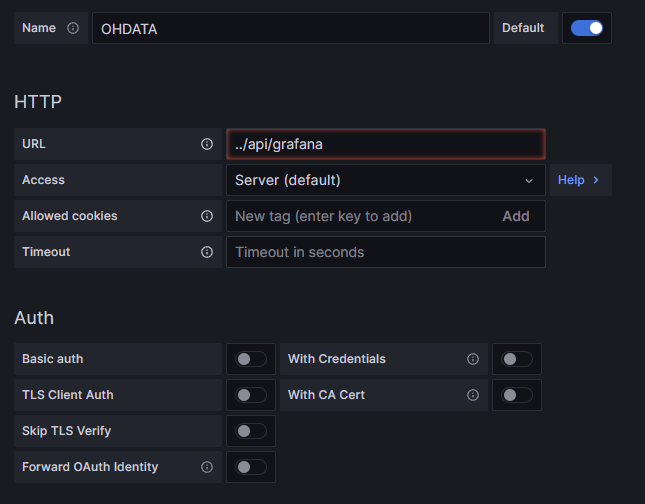Enable the With CA Cert switch
Screen dimensions: 645x504
tap(517, 395)
